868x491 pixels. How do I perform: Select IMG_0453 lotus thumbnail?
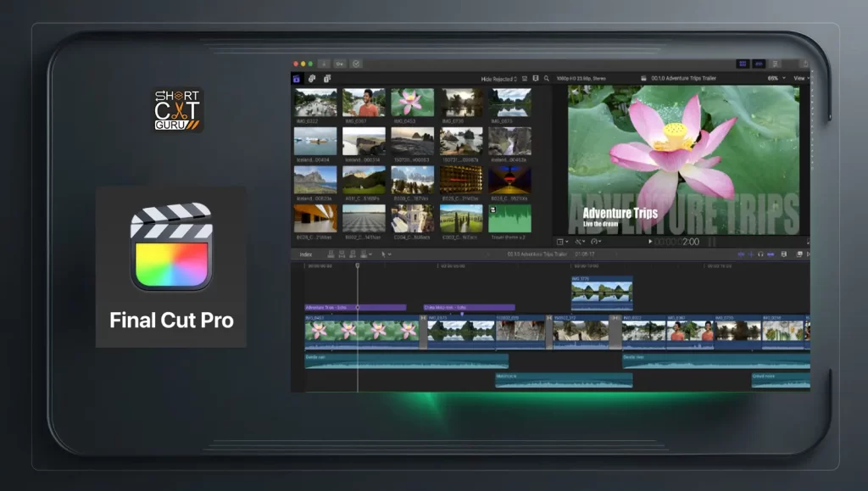point(413,103)
